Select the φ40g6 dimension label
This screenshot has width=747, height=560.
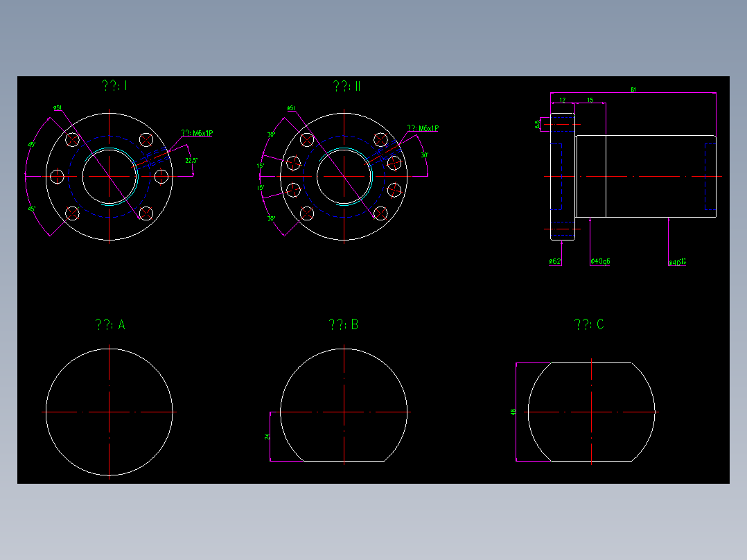pos(601,261)
